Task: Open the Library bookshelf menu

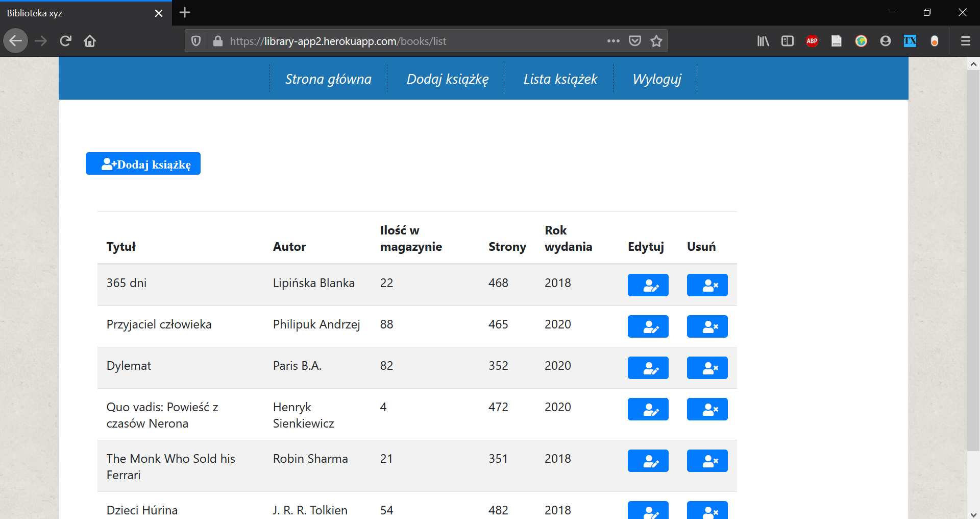Action: tap(763, 41)
